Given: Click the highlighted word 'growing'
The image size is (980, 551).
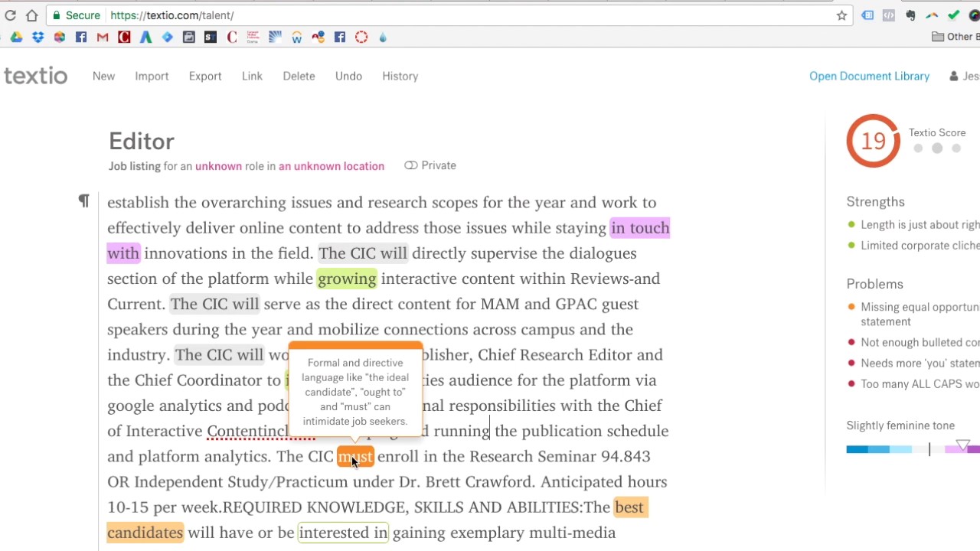Looking at the screenshot, I should point(347,279).
